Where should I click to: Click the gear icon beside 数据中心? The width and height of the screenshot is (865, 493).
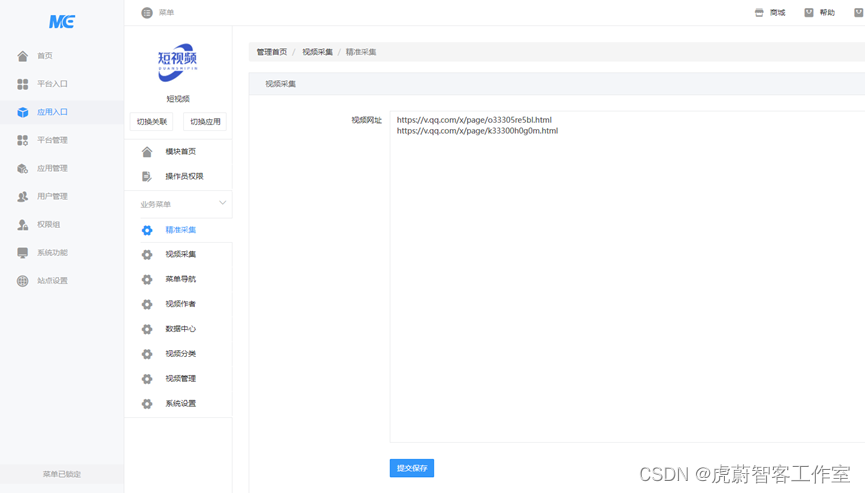pos(147,329)
